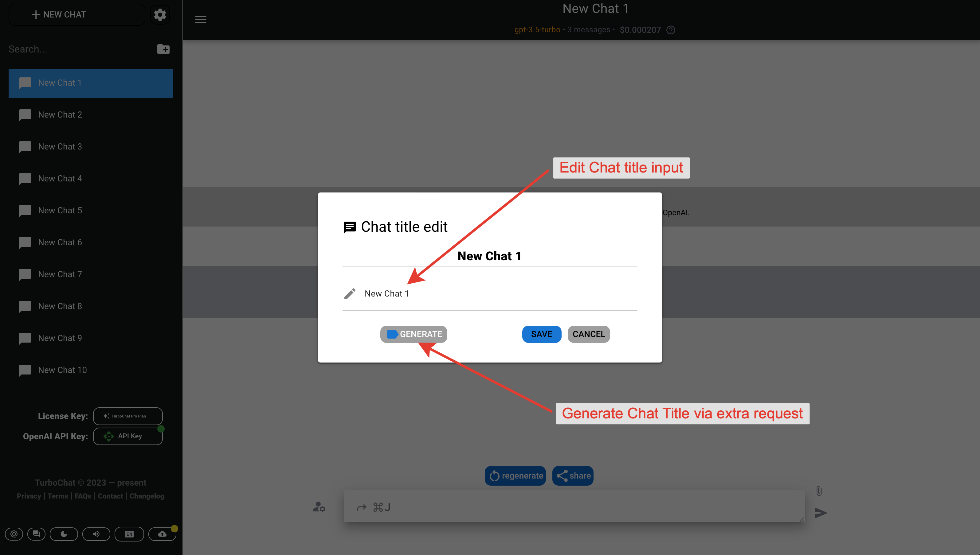Click the chat bubbles feedback icon
The width and height of the screenshot is (980, 555).
coord(37,534)
